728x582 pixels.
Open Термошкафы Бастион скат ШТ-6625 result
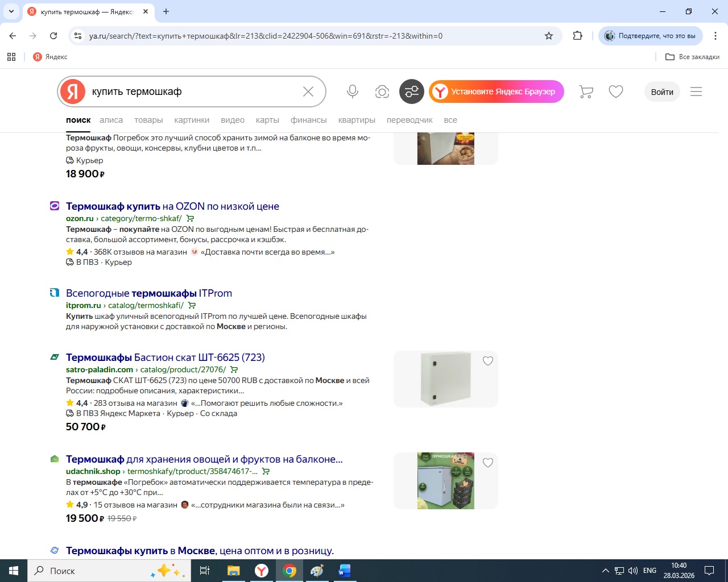pos(166,357)
